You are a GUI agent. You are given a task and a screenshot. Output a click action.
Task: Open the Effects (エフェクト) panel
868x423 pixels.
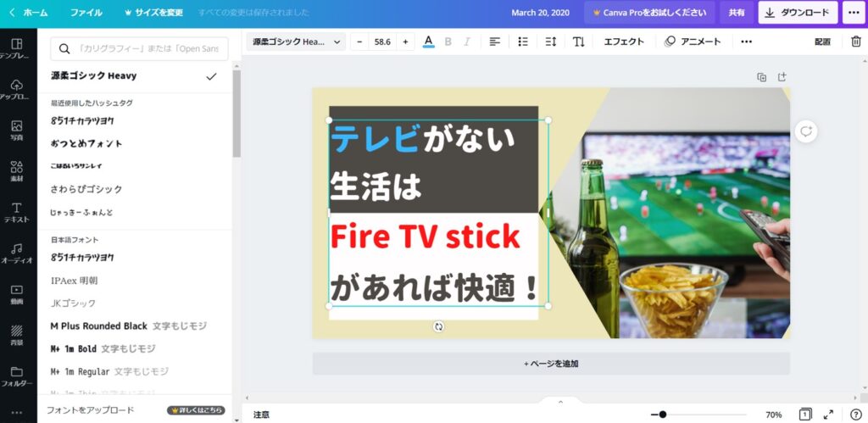click(624, 42)
